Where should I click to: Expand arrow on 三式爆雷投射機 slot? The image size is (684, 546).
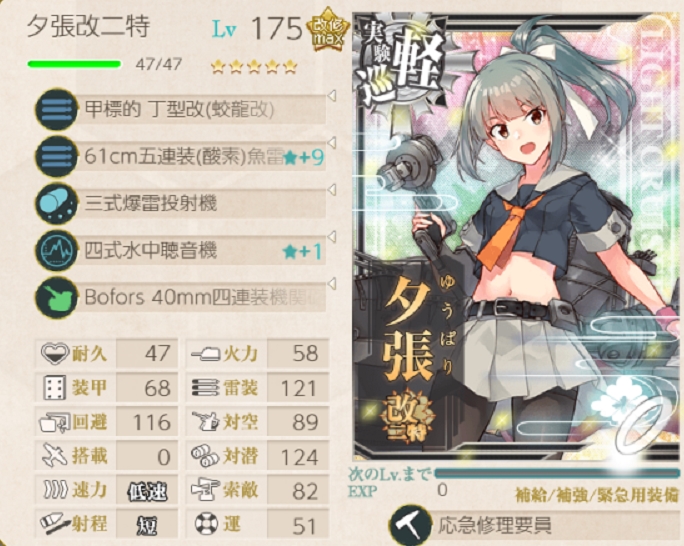[x=332, y=190]
